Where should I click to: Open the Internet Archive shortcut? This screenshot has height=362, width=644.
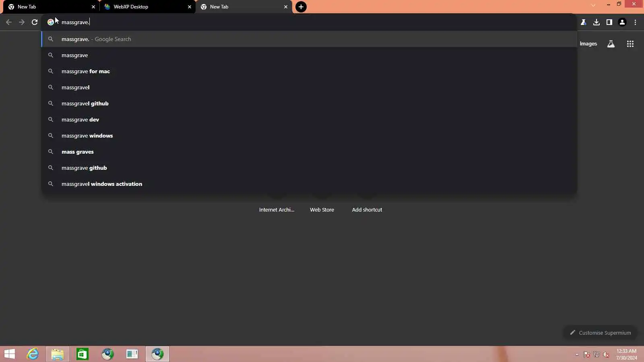(277, 210)
